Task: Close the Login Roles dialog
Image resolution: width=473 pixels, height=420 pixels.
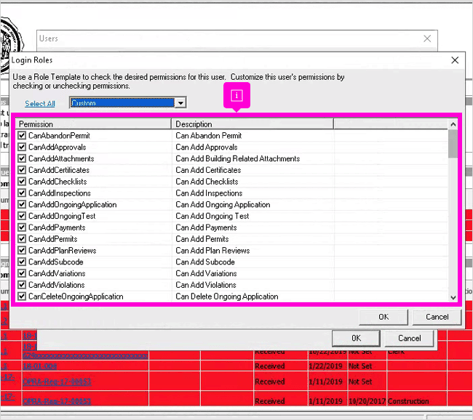Action: [455, 60]
